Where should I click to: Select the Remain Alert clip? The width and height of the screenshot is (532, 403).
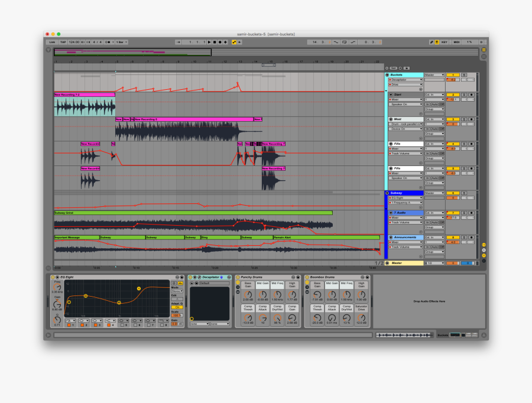tap(326, 238)
